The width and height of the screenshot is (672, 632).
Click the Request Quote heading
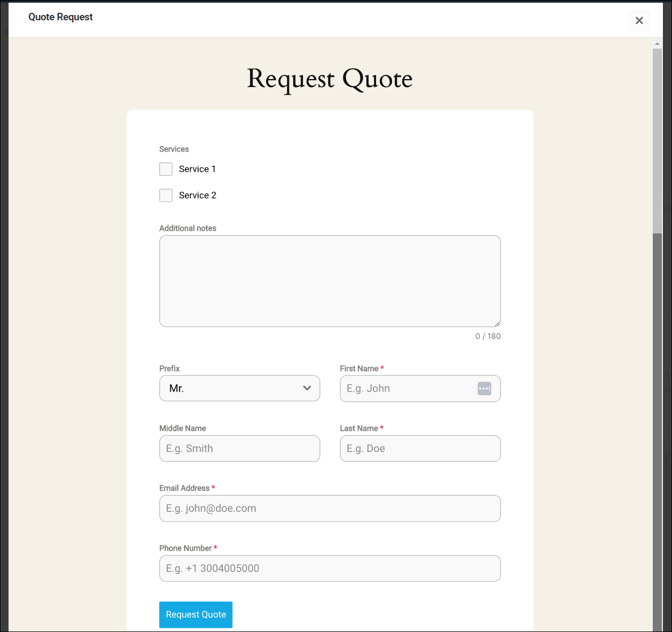[329, 79]
